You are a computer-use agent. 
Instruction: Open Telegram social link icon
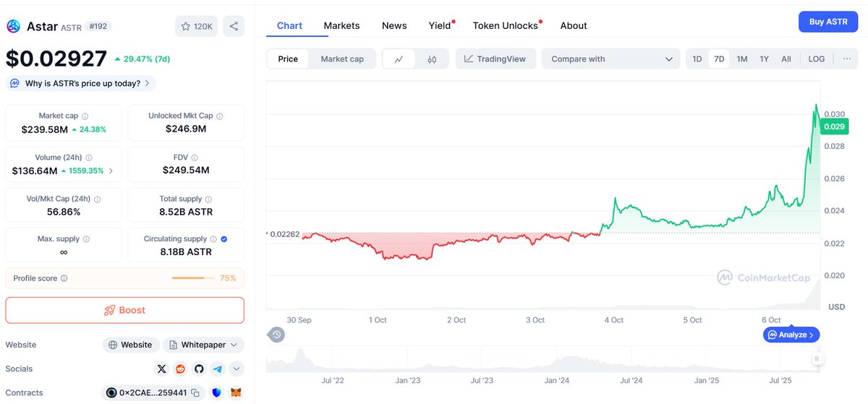coord(218,369)
